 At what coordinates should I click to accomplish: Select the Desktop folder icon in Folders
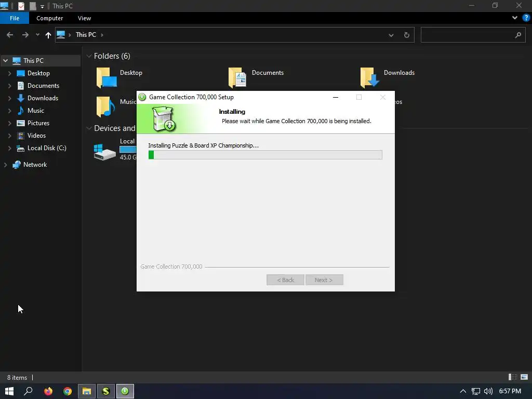pos(107,78)
